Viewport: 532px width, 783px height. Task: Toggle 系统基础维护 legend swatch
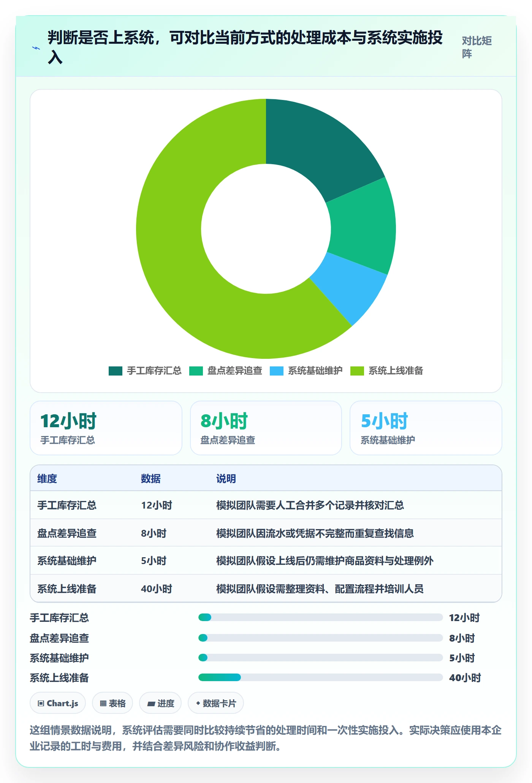point(277,371)
